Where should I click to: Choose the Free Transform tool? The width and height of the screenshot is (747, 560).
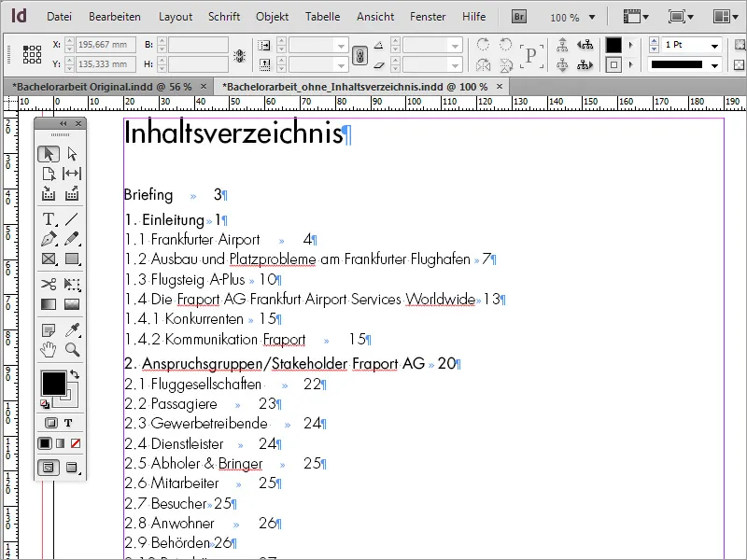click(x=72, y=285)
